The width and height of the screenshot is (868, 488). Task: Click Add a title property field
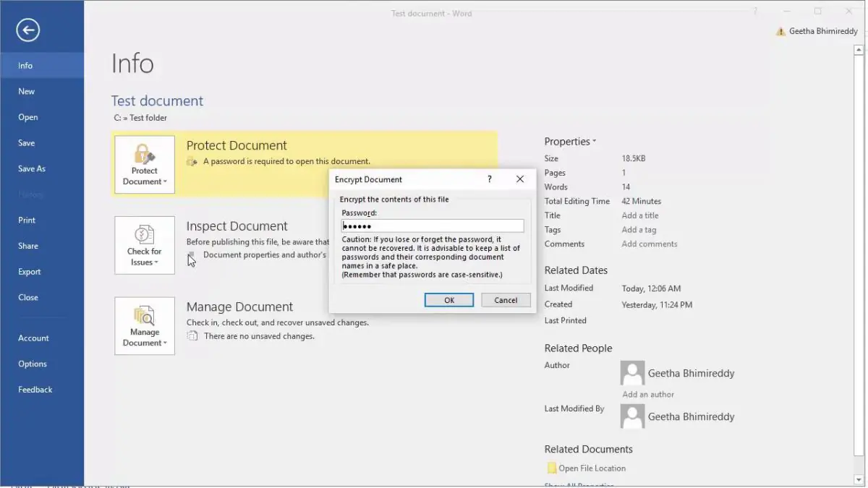(x=640, y=215)
